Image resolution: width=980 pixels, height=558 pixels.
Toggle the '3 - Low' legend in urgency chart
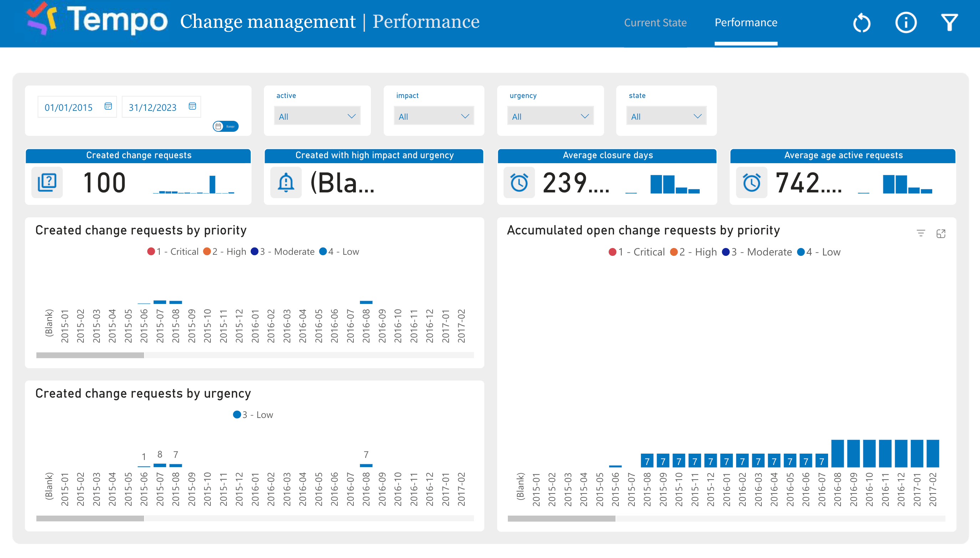tap(253, 414)
